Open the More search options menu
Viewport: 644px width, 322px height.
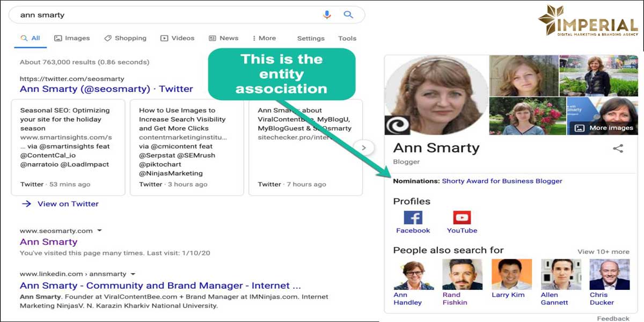click(x=264, y=38)
